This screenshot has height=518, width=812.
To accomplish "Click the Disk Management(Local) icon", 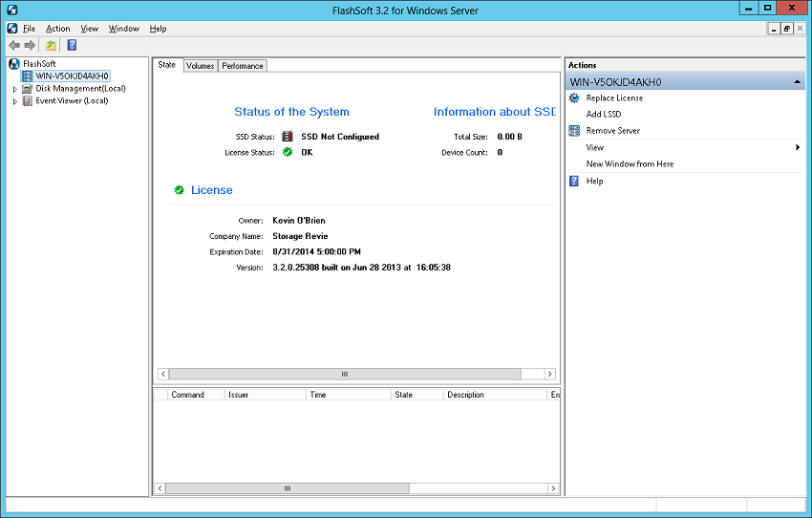I will coord(28,89).
